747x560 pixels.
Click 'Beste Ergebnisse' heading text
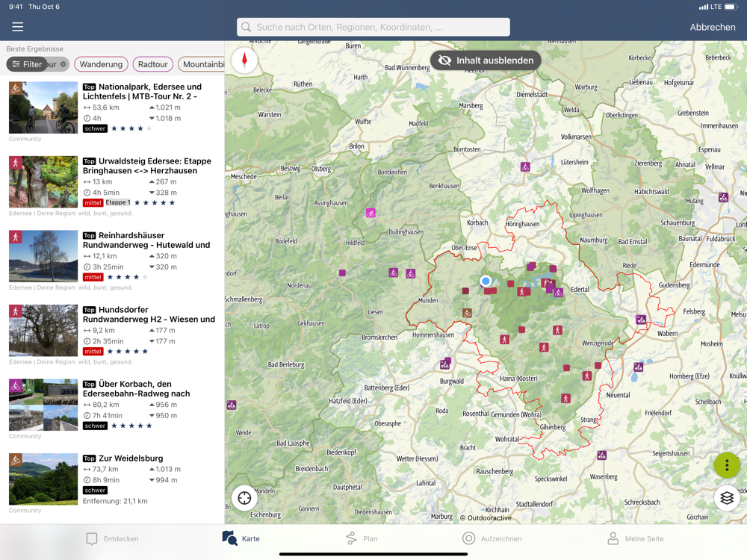(35, 49)
